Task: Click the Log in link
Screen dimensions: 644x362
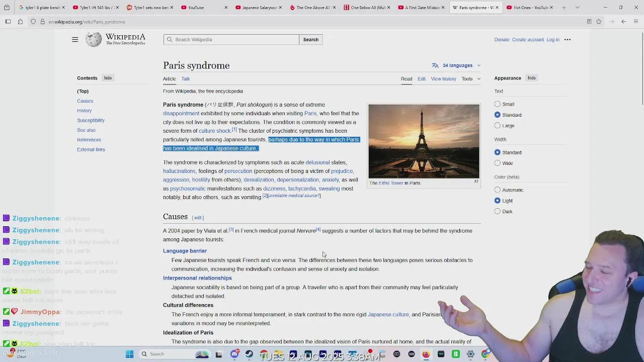Action: (x=553, y=40)
